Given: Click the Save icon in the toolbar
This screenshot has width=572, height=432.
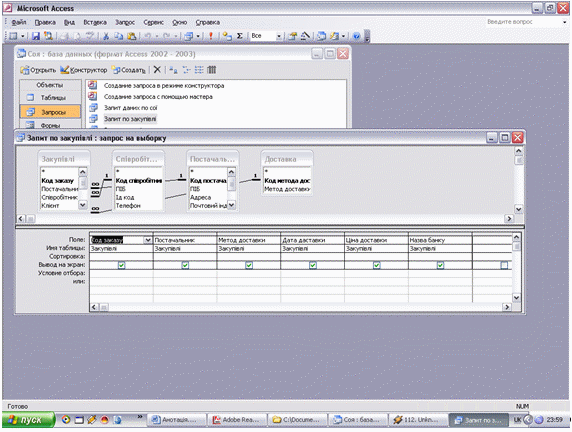Looking at the screenshot, I should coord(36,36).
